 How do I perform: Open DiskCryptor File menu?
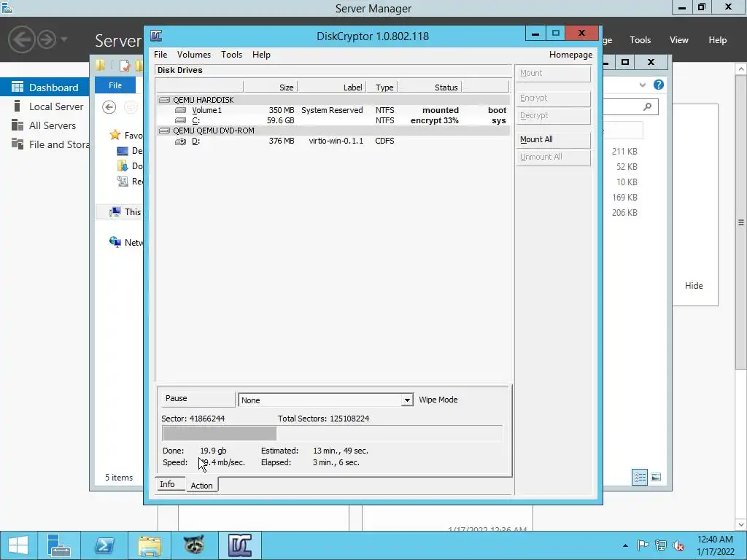point(160,55)
